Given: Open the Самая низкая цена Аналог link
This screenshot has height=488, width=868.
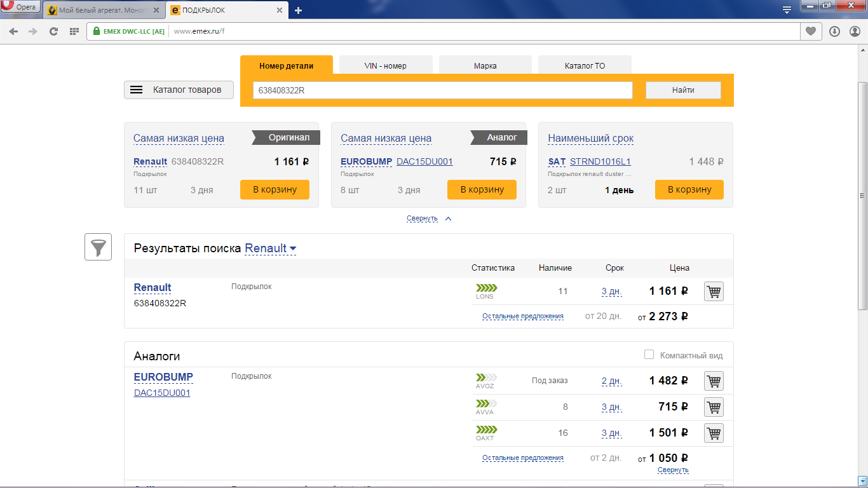Looking at the screenshot, I should (386, 139).
